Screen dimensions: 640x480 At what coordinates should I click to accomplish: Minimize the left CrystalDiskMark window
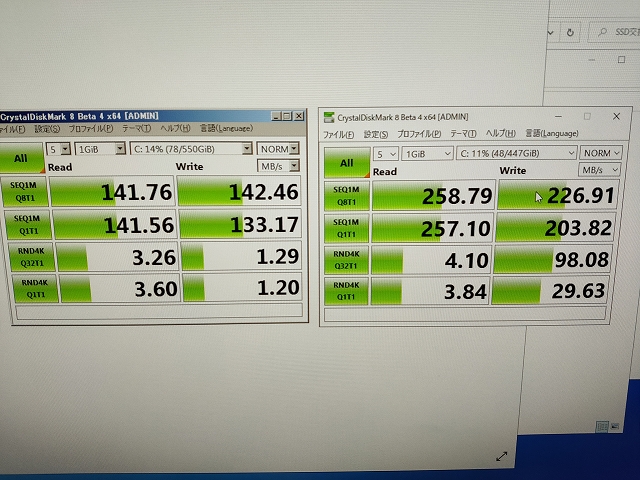pyautogui.click(x=276, y=116)
